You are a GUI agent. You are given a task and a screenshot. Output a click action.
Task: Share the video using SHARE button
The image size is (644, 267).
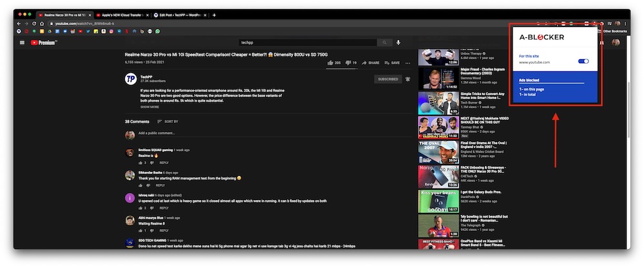coord(371,63)
